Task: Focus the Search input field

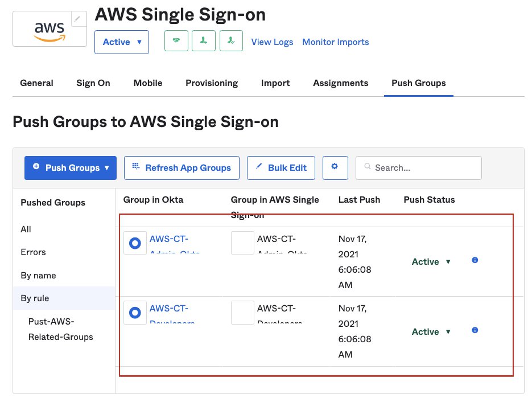Action: 419,168
